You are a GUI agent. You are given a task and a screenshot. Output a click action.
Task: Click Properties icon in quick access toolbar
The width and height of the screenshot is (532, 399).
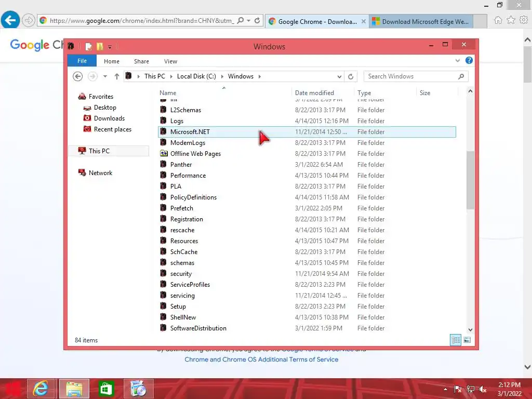88,46
